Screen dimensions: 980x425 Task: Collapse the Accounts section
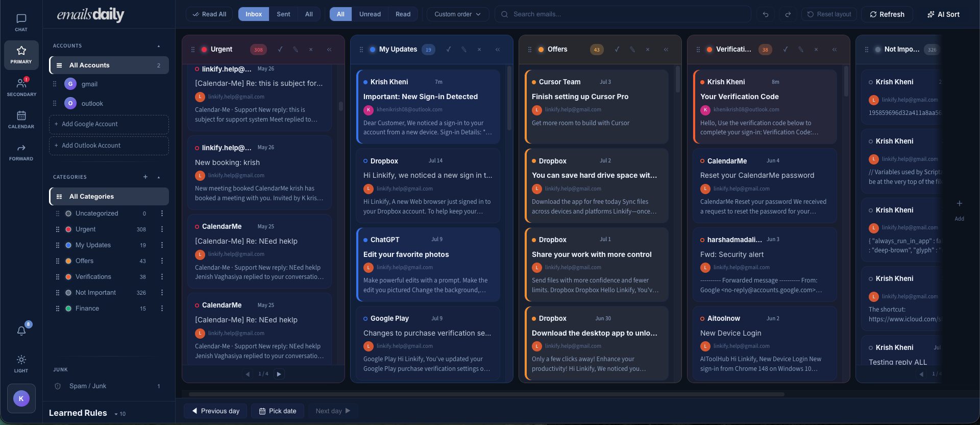[159, 46]
